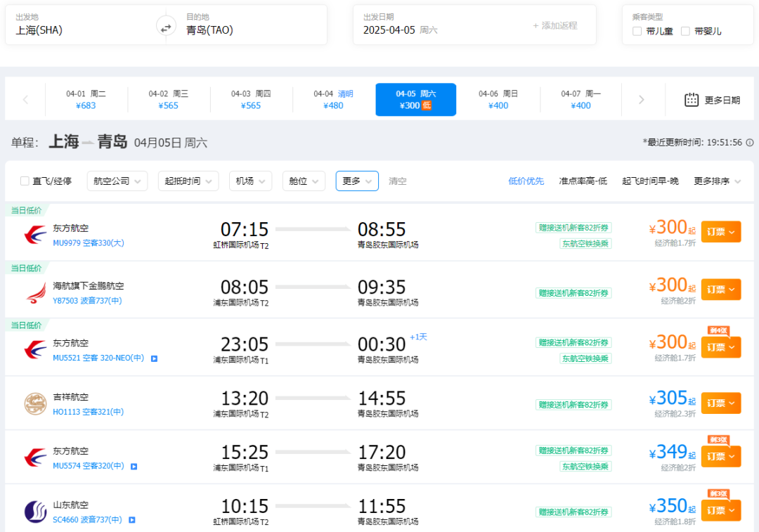Image resolution: width=759 pixels, height=532 pixels.
Task: Book the 07:15 MU9979 flight with 订票
Action: [720, 232]
